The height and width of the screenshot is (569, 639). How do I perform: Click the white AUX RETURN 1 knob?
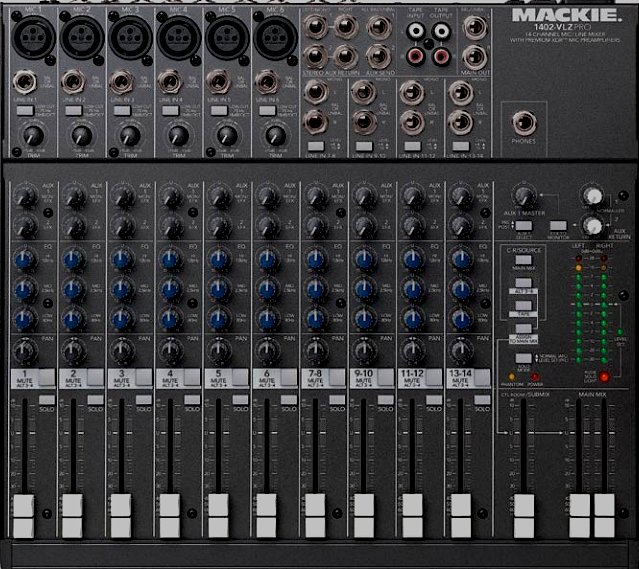(593, 197)
